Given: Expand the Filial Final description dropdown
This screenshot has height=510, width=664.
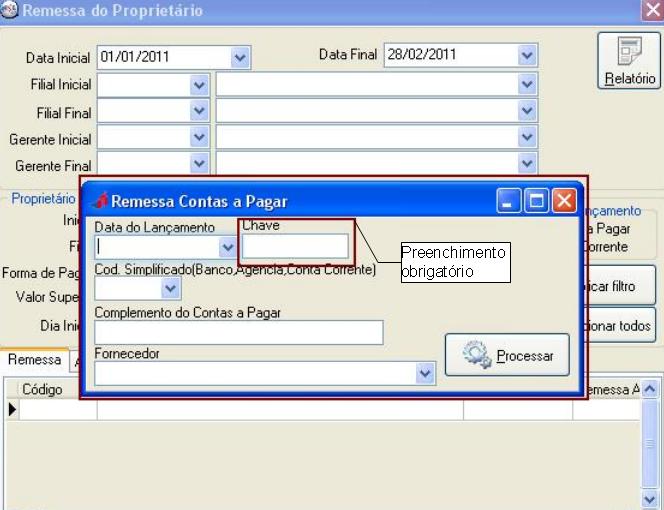Looking at the screenshot, I should [x=528, y=111].
